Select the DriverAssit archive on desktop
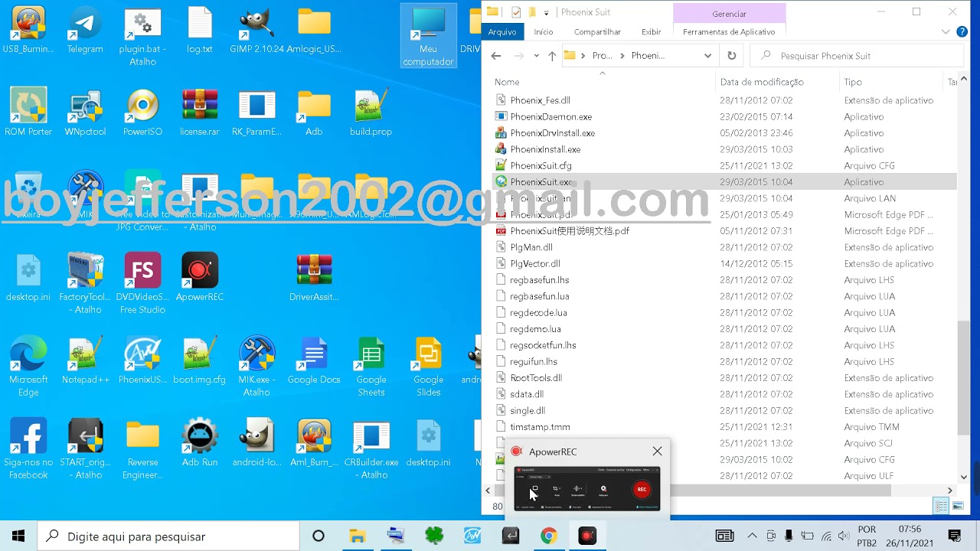Screen dimensions: 980x551 click(x=314, y=277)
